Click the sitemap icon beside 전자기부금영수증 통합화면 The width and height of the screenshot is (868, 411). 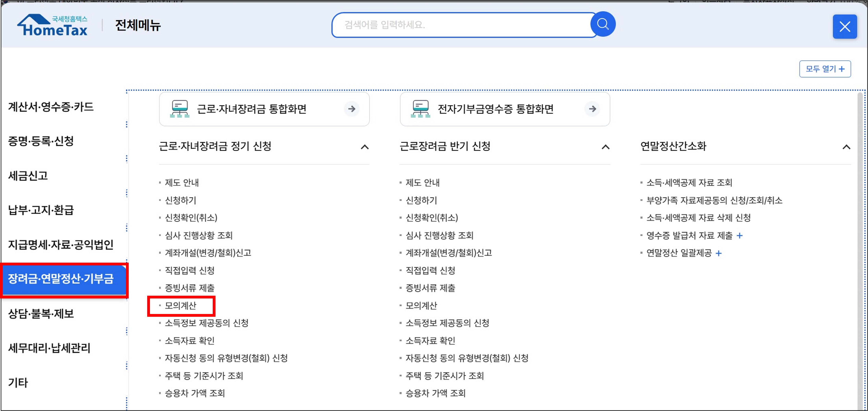tap(420, 109)
